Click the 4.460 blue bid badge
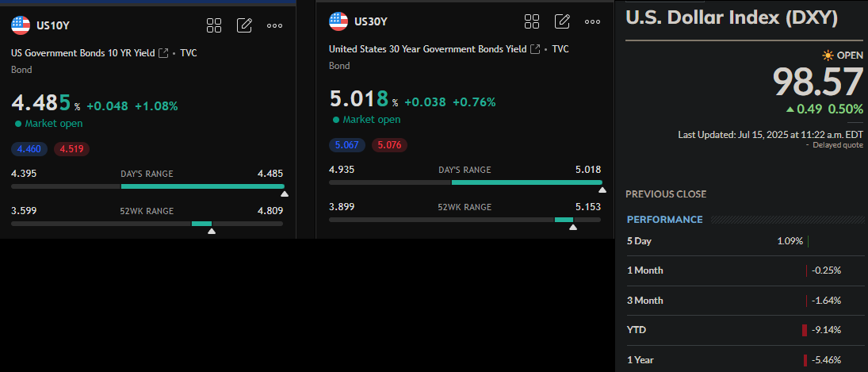 click(x=29, y=149)
